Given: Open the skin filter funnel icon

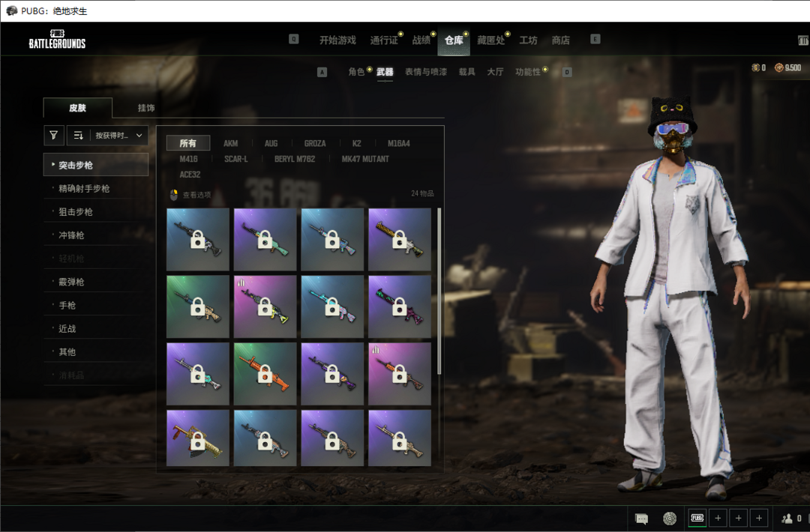Looking at the screenshot, I should click(54, 135).
